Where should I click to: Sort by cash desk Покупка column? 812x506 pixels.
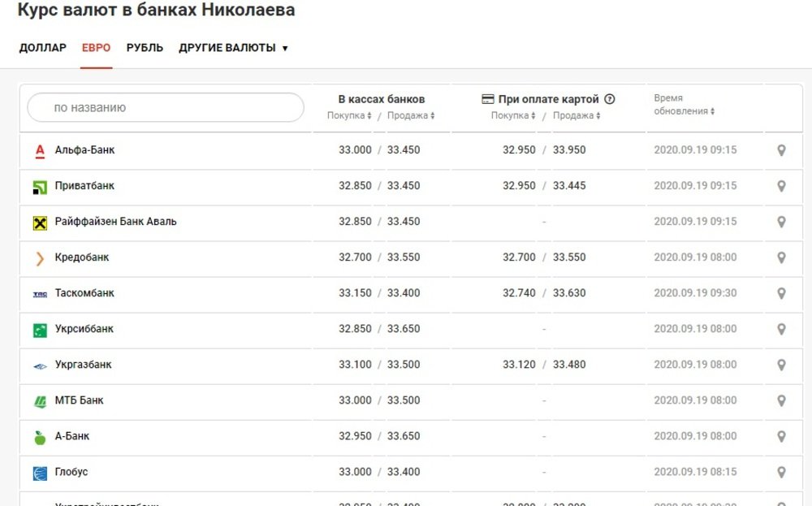[x=349, y=115]
